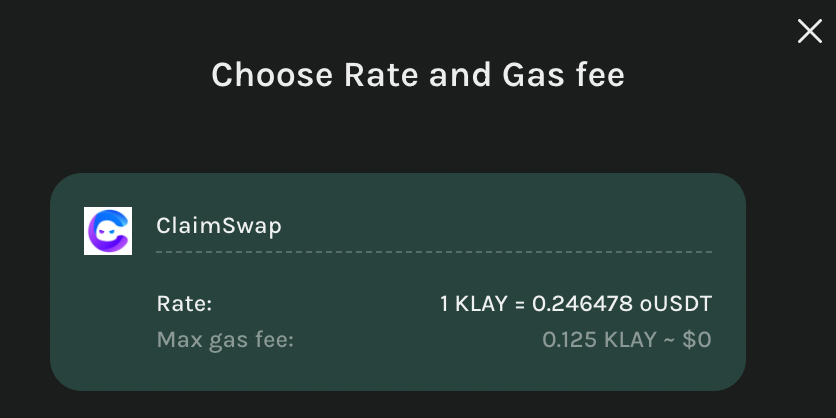Choose the ClaimSwap rate option card
Viewport: 836px width, 418px height.
(398, 282)
